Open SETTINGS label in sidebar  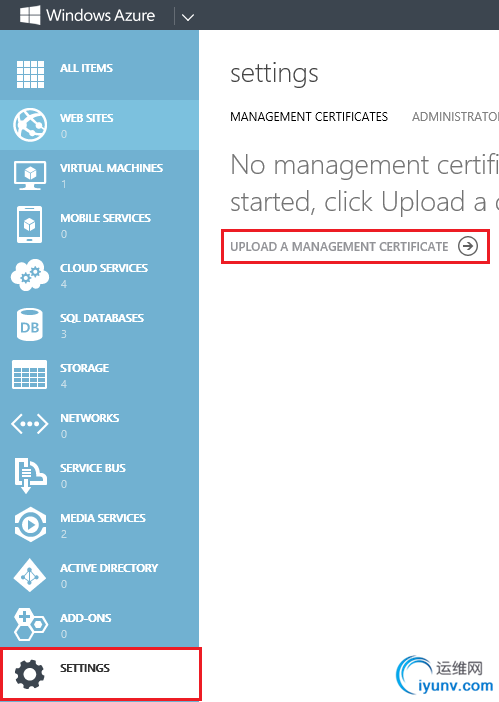pyautogui.click(x=85, y=668)
